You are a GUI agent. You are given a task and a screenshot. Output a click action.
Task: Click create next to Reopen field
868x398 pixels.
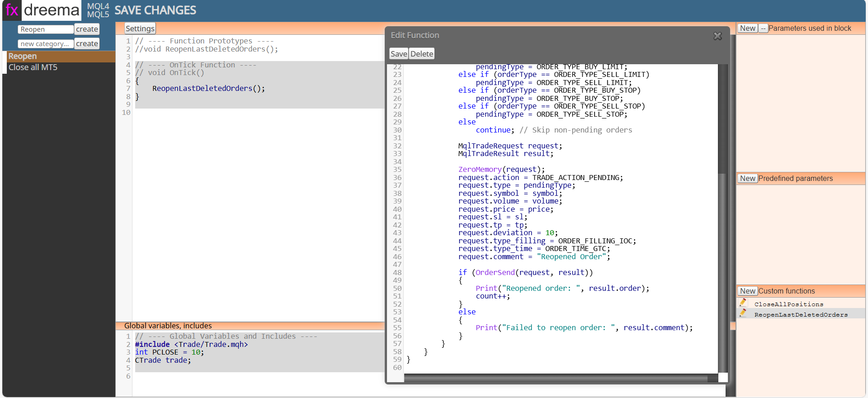[x=87, y=29]
